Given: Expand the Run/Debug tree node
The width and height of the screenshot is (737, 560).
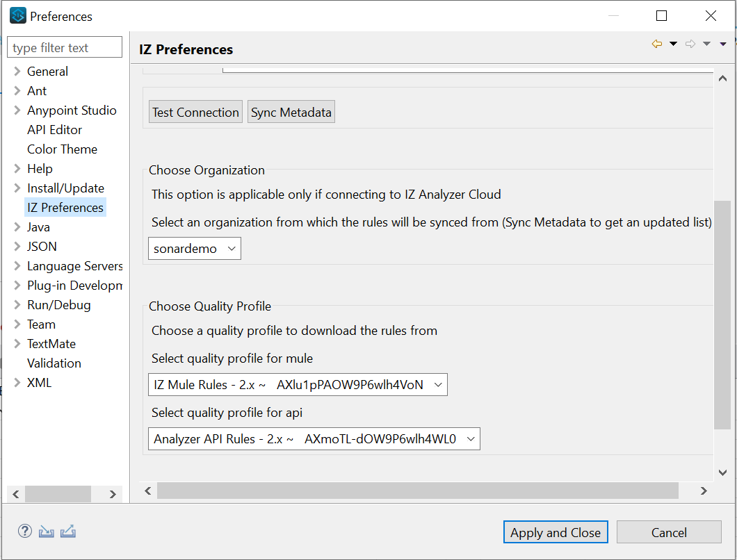Looking at the screenshot, I should point(17,304).
